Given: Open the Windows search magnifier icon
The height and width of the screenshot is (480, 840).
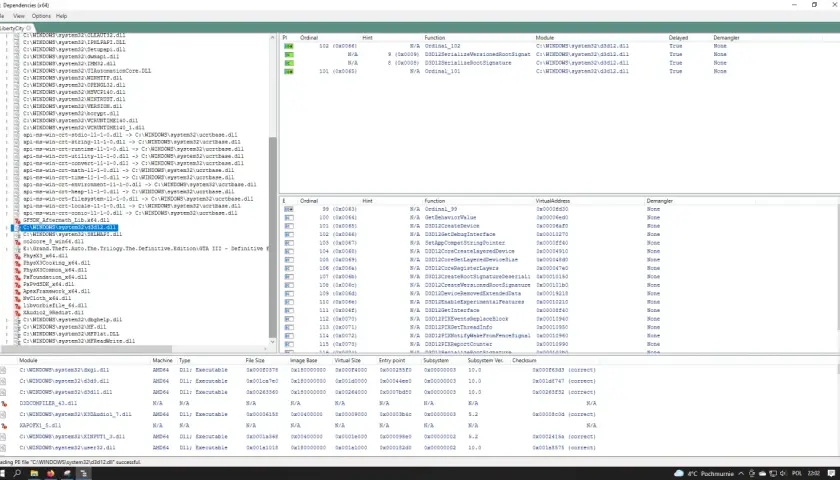Looking at the screenshot, I should [18, 474].
